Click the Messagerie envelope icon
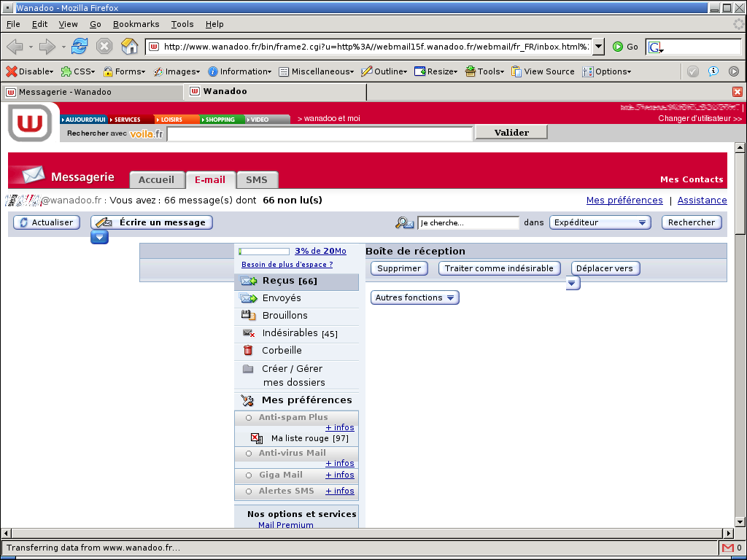Viewport: 747px width, 560px height. click(32, 175)
